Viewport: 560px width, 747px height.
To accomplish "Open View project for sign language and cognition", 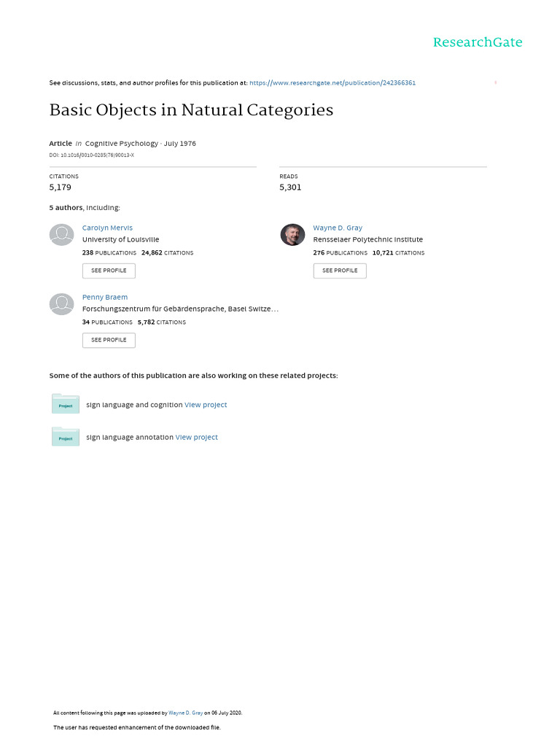I will [206, 405].
